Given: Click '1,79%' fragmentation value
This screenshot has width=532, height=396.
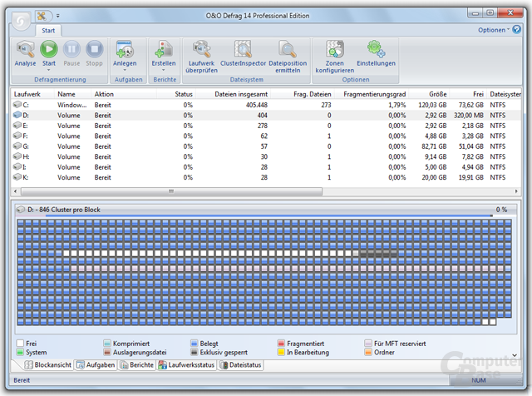Looking at the screenshot, I should [x=397, y=105].
